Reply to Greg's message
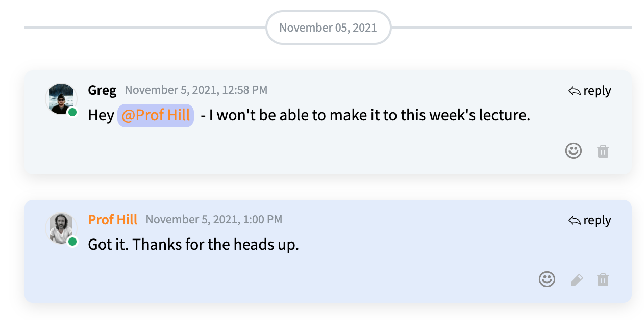 (x=589, y=91)
